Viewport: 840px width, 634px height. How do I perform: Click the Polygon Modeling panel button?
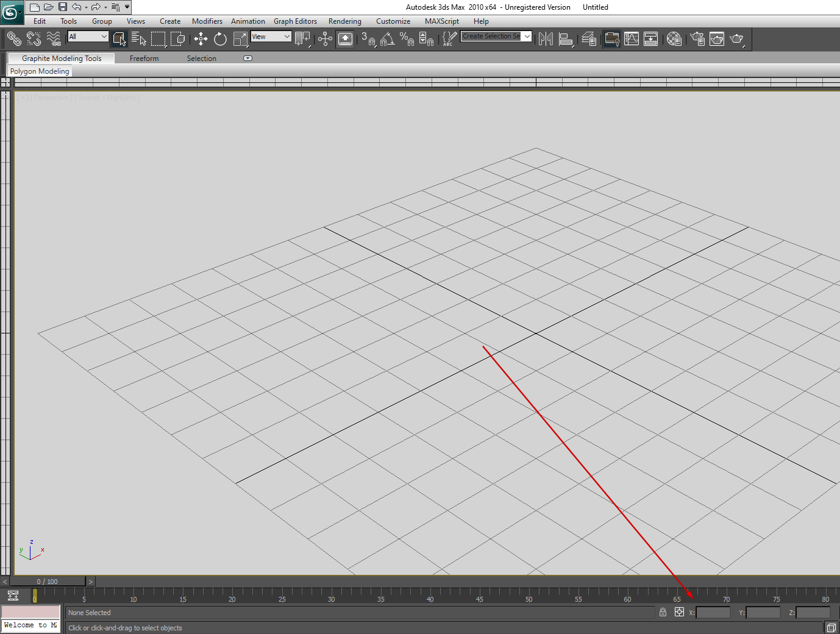[x=40, y=71]
